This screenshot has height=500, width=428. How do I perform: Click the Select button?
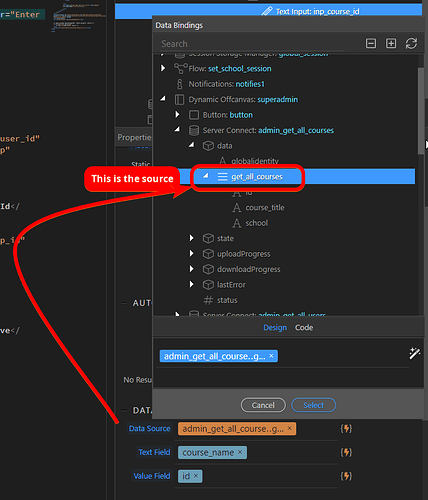pyautogui.click(x=313, y=405)
